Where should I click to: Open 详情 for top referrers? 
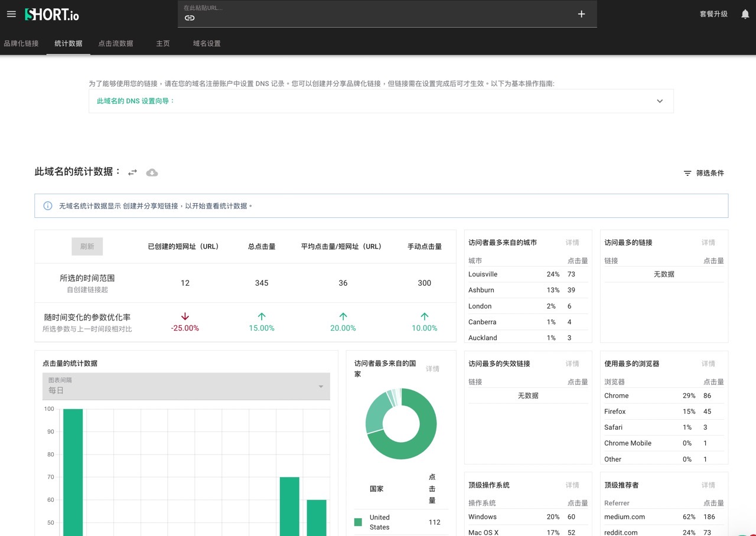point(708,485)
